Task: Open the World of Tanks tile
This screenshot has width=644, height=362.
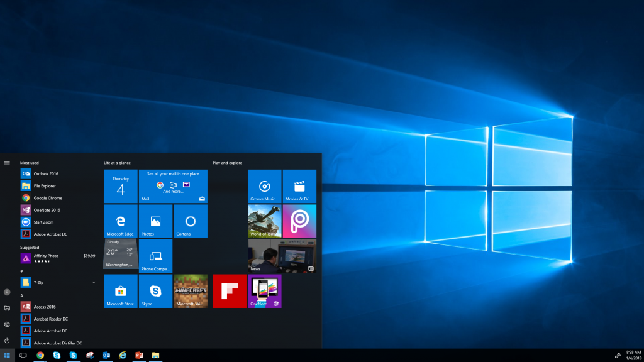Action: pyautogui.click(x=265, y=221)
